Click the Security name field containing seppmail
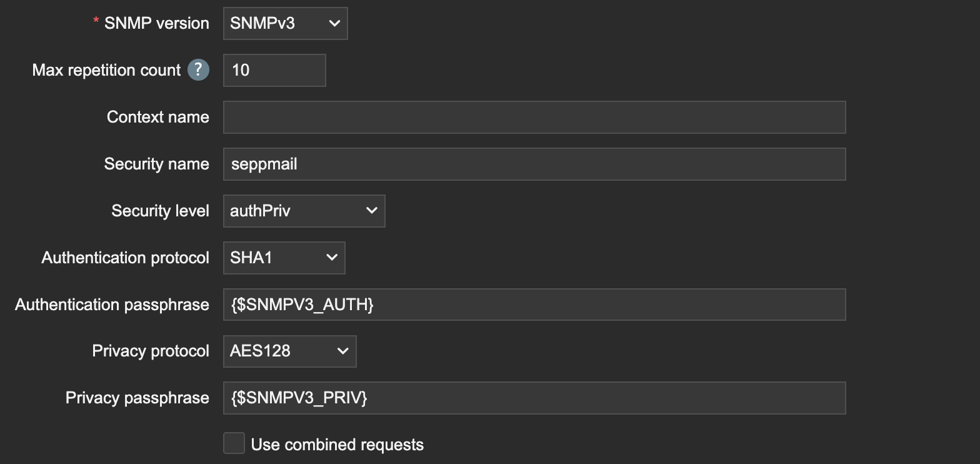Image resolution: width=980 pixels, height=464 pixels. coord(534,164)
